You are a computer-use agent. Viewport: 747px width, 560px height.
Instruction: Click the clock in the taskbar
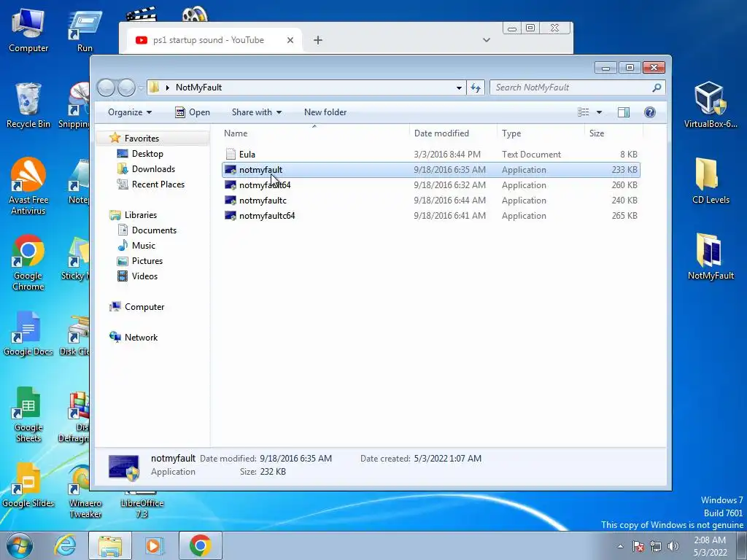pos(710,546)
